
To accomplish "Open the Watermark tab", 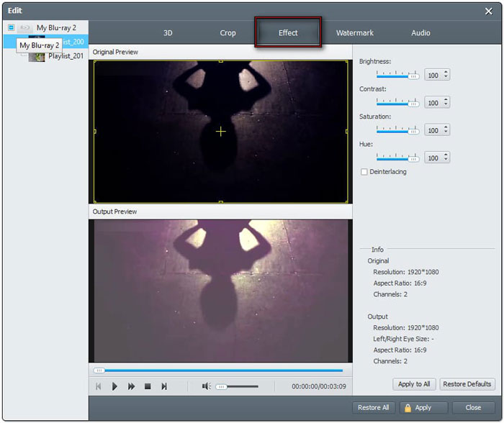I will [354, 33].
